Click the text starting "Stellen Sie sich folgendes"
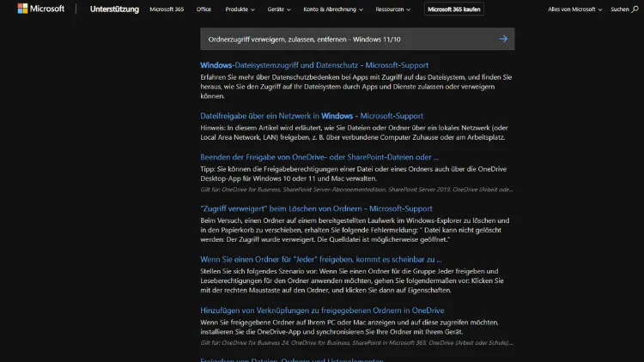The width and height of the screenshot is (644, 362). pos(352,281)
